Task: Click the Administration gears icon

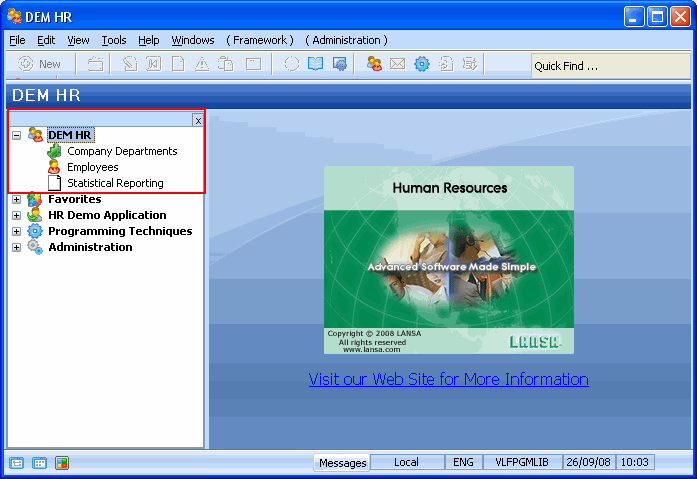Action: pos(35,247)
